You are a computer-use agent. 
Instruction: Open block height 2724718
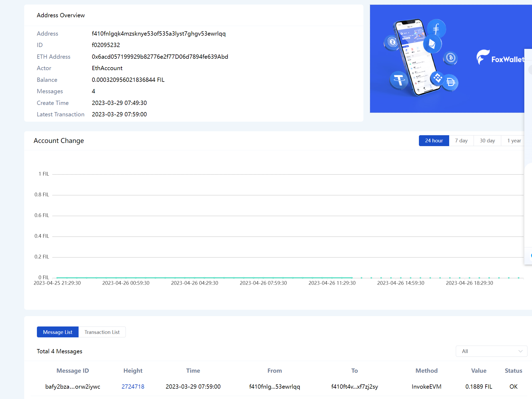click(133, 387)
